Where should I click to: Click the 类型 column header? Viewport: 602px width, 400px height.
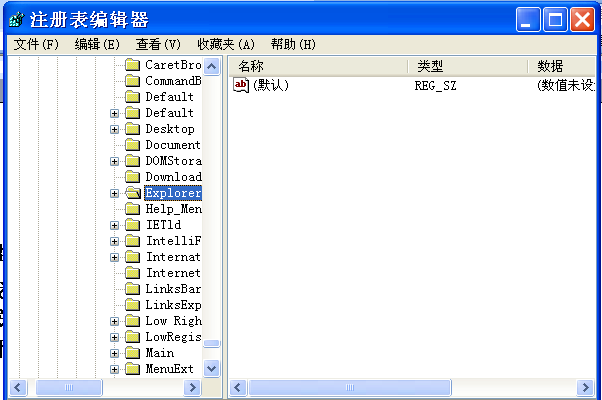(466, 66)
